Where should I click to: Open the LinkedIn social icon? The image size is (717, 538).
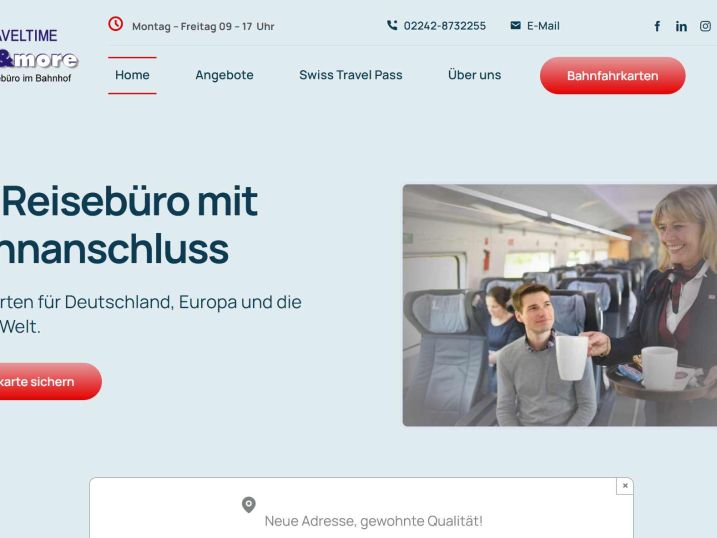tap(681, 26)
